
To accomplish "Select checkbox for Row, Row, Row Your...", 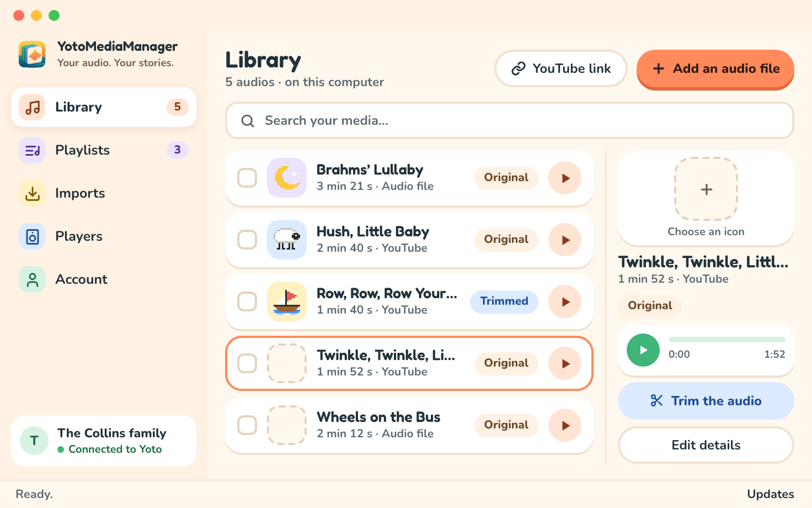I will pos(247,301).
